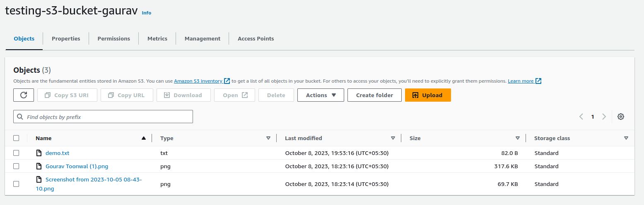Toggle the select-all checkbox in the table header
This screenshot has height=205, width=644.
[16, 138]
